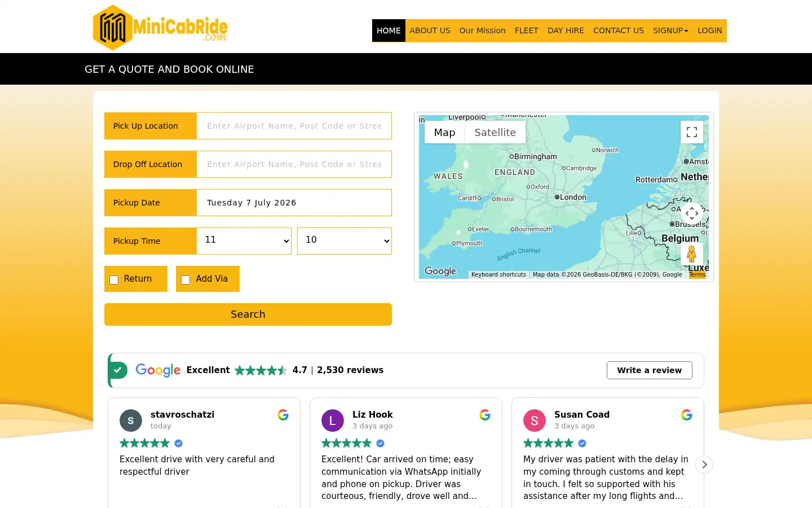This screenshot has height=508, width=812.
Task: Open the map camera controls icon
Action: tap(692, 213)
